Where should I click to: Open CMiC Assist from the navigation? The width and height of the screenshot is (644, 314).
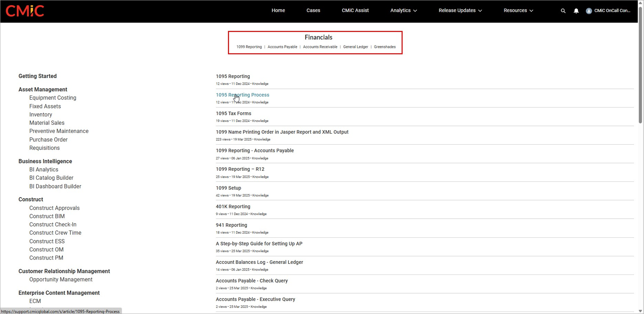tap(355, 11)
